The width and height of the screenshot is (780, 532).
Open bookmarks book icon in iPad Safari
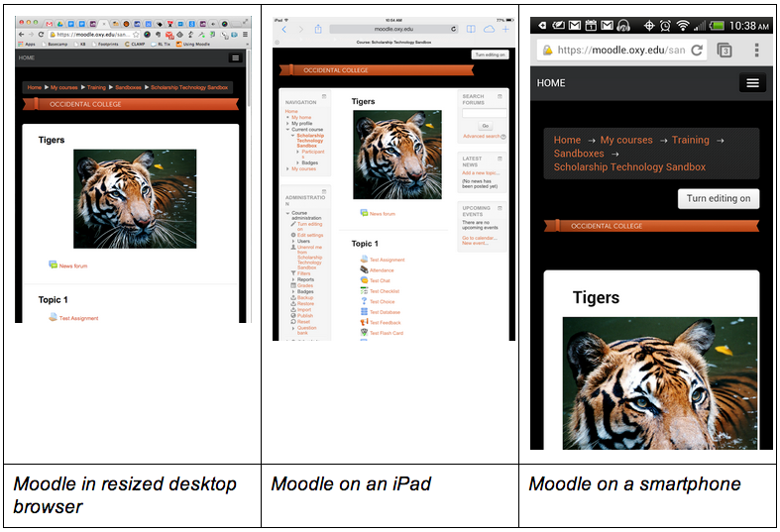tap(471, 30)
